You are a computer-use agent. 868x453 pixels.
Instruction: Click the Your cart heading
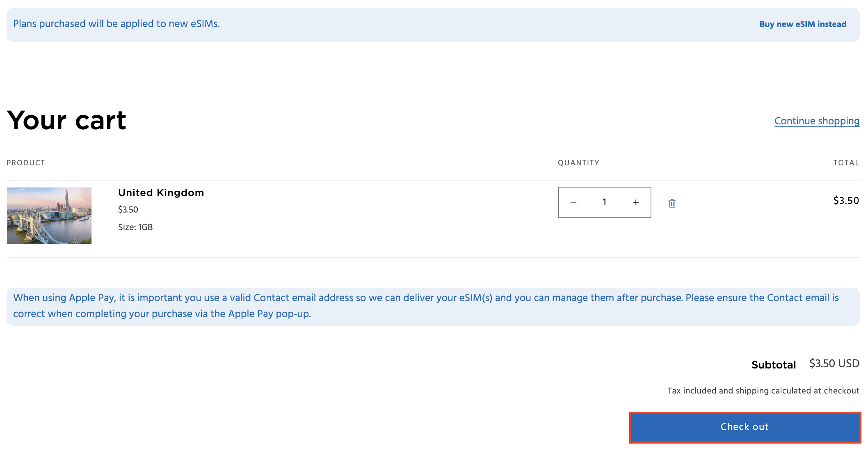coord(66,120)
